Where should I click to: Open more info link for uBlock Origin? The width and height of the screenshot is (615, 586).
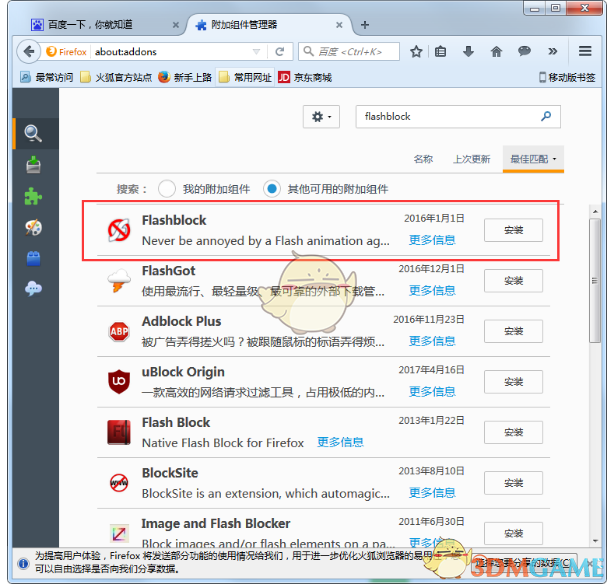tap(432, 392)
